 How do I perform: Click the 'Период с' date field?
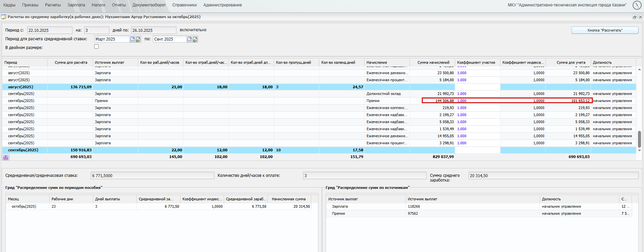pos(49,30)
